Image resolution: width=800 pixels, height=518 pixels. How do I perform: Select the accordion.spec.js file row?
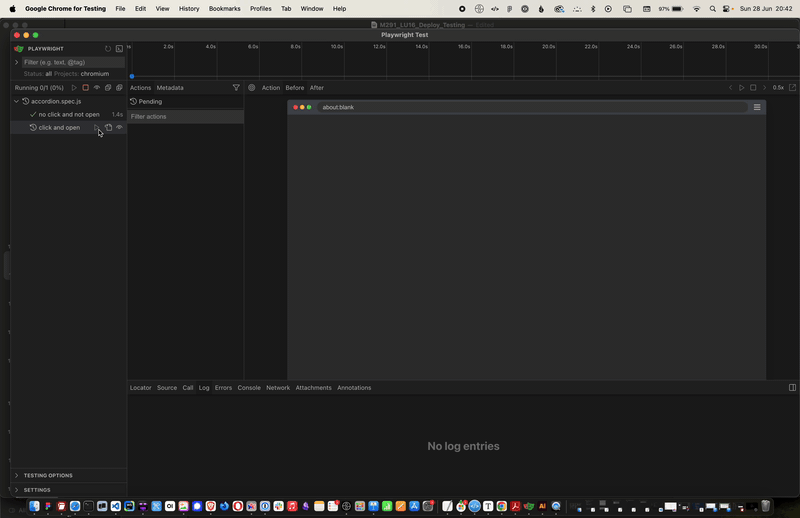68,102
